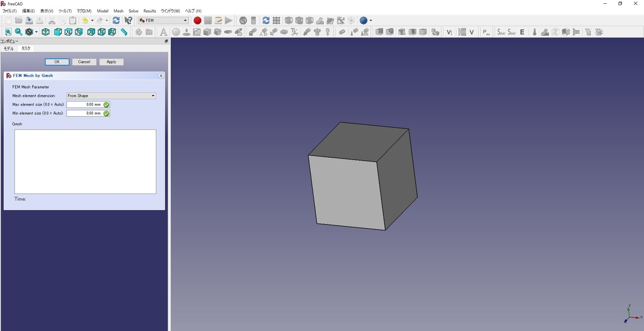
Task: Click the Max element size input field
Action: click(x=88, y=104)
